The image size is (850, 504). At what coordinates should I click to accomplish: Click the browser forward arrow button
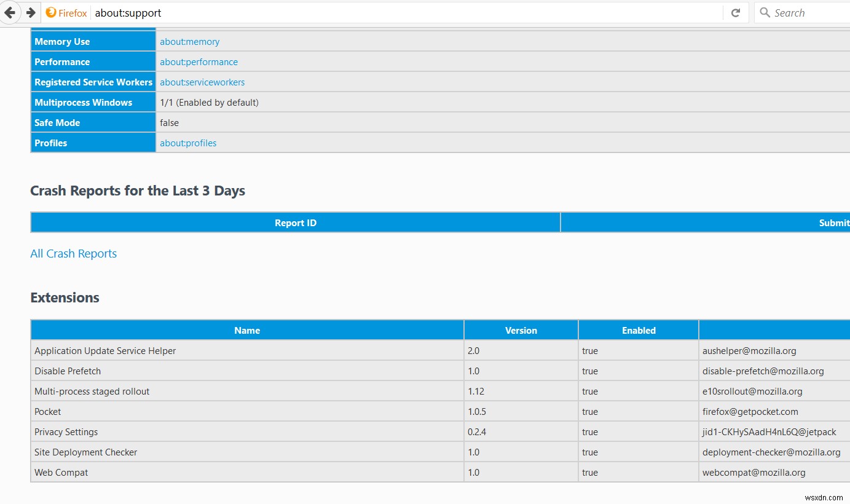click(30, 12)
